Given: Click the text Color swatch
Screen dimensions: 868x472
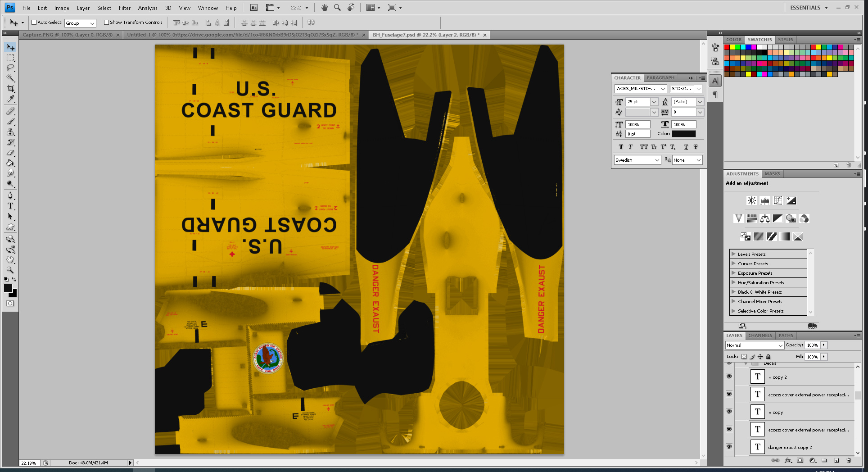Looking at the screenshot, I should tap(683, 134).
